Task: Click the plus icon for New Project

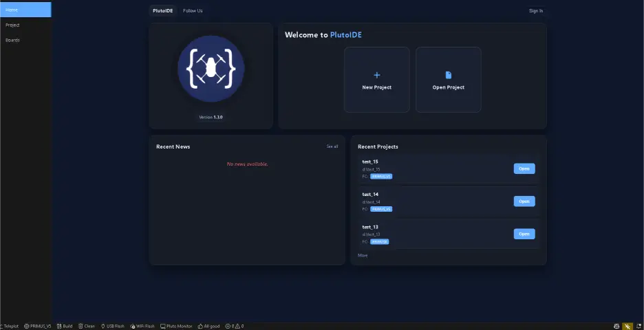Action: (376, 76)
